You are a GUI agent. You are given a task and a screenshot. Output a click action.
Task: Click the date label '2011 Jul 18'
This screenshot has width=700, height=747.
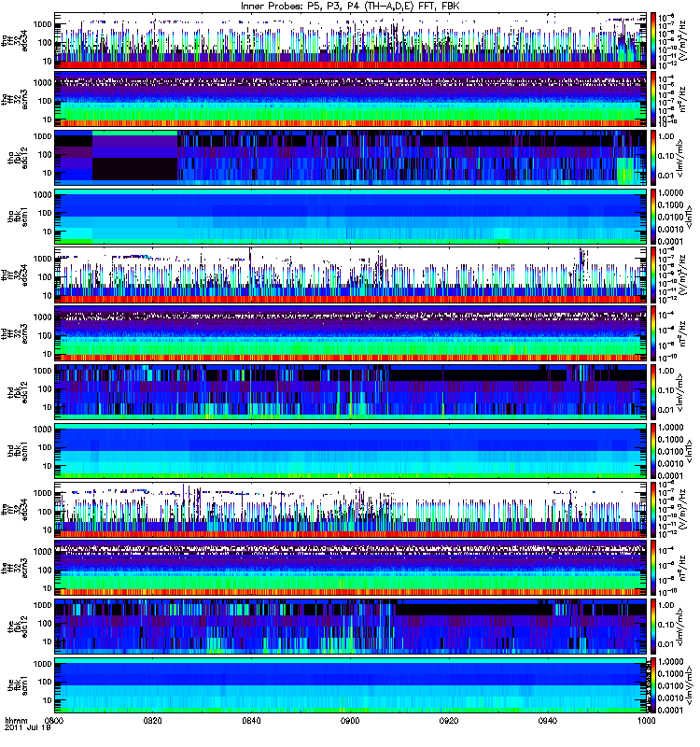27,727
